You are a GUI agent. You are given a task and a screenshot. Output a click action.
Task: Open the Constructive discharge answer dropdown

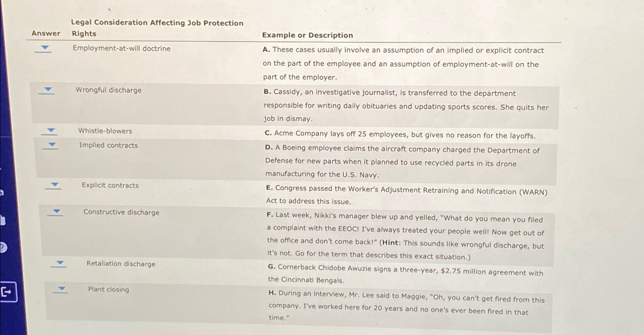(56, 211)
